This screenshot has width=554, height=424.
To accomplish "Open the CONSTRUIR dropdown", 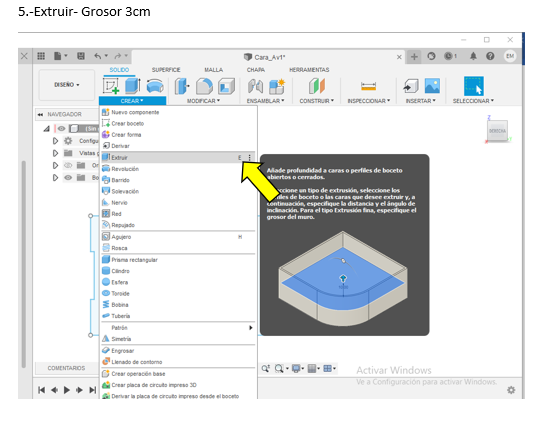I will (317, 101).
